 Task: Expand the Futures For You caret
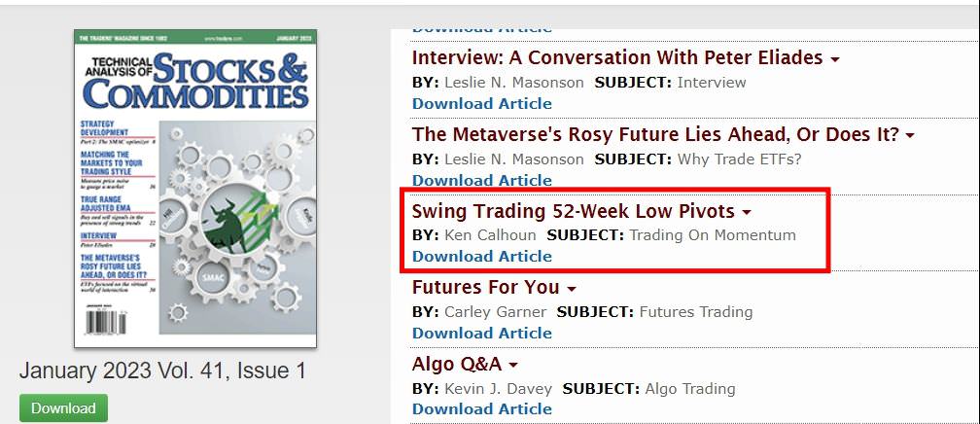click(571, 289)
